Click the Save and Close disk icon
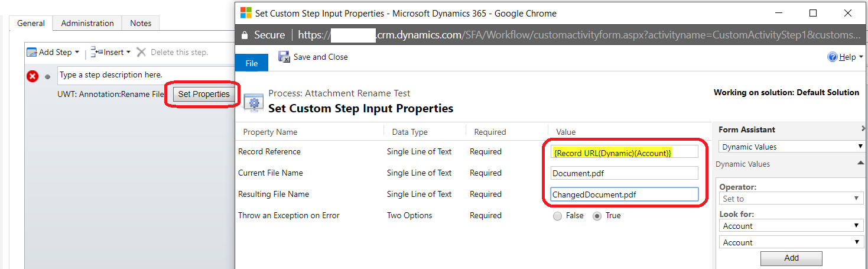The width and height of the screenshot is (868, 269). [284, 57]
